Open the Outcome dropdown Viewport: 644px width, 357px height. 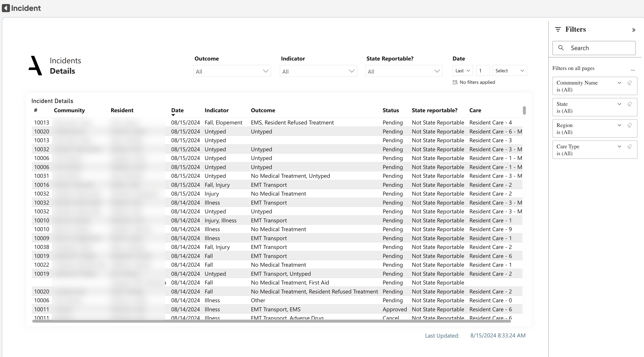pyautogui.click(x=232, y=71)
